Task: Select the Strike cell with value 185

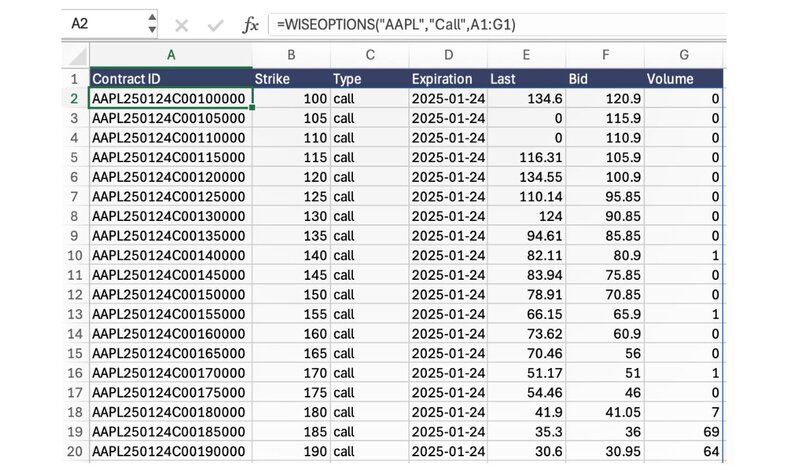Action: point(291,432)
